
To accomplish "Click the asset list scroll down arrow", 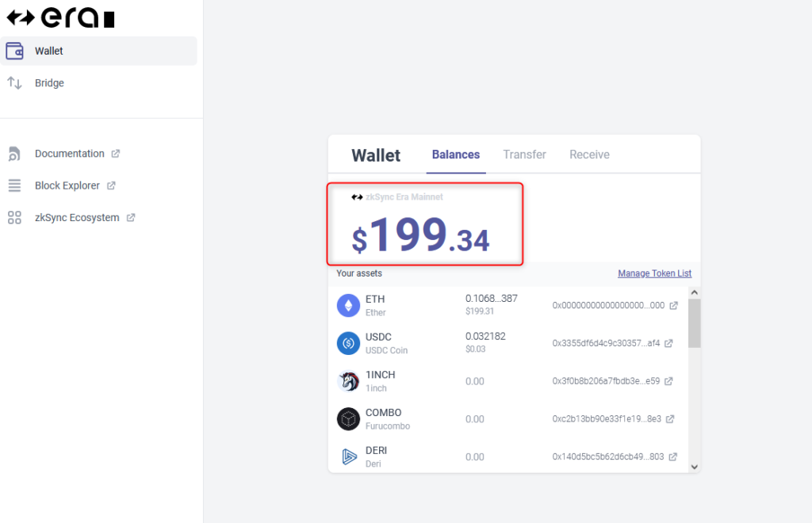I will tap(695, 467).
